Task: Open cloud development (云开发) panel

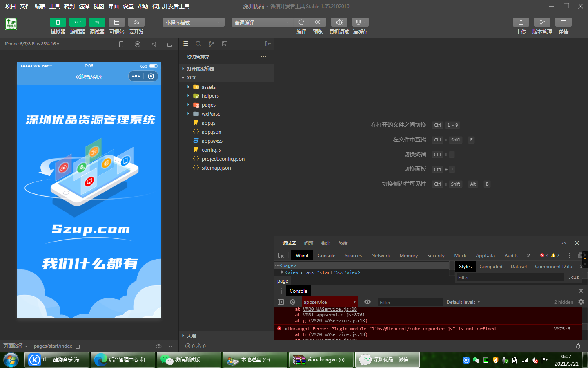Action: pos(136,22)
